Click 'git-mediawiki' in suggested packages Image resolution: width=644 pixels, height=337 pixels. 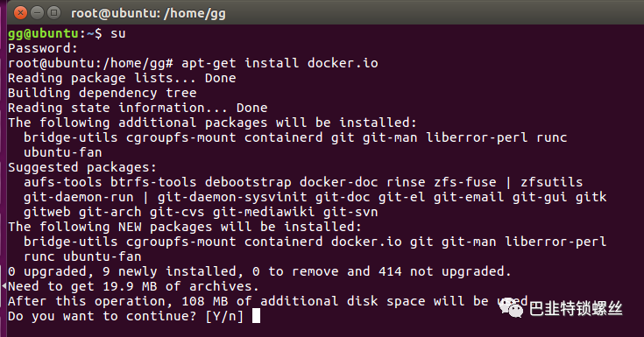point(264,212)
